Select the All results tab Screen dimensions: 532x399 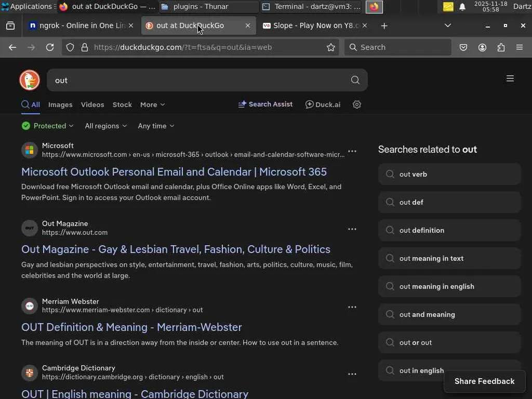point(31,105)
